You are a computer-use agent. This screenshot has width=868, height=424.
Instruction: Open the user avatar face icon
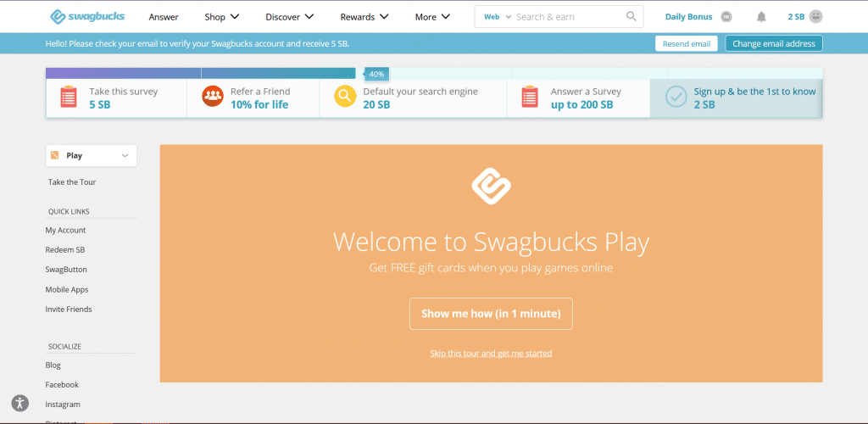(x=815, y=17)
